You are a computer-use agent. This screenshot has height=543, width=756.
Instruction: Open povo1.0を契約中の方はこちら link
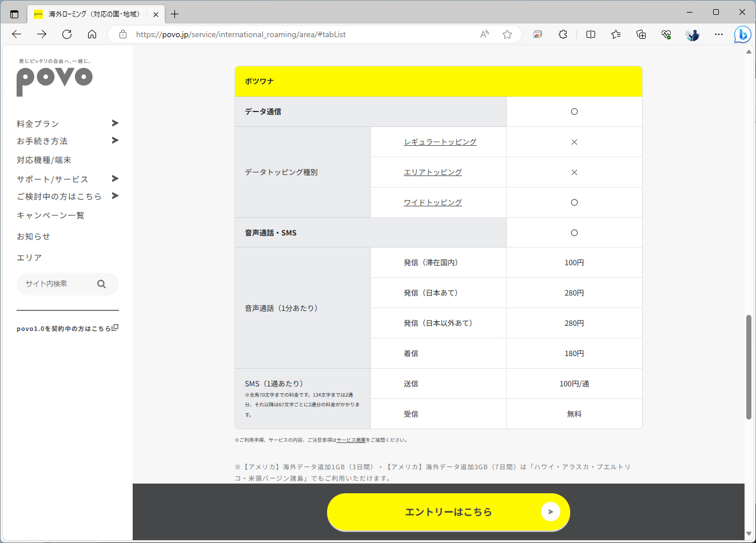coord(67,328)
